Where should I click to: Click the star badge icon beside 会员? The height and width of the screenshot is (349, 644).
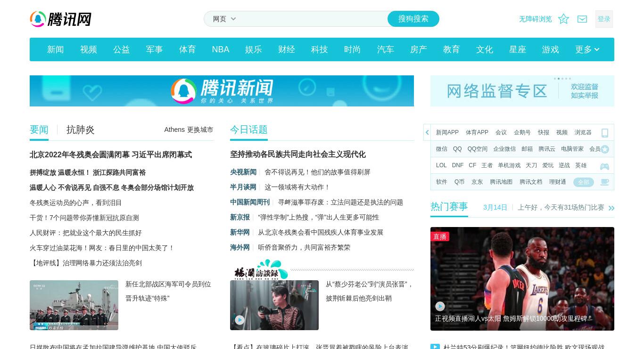605,149
